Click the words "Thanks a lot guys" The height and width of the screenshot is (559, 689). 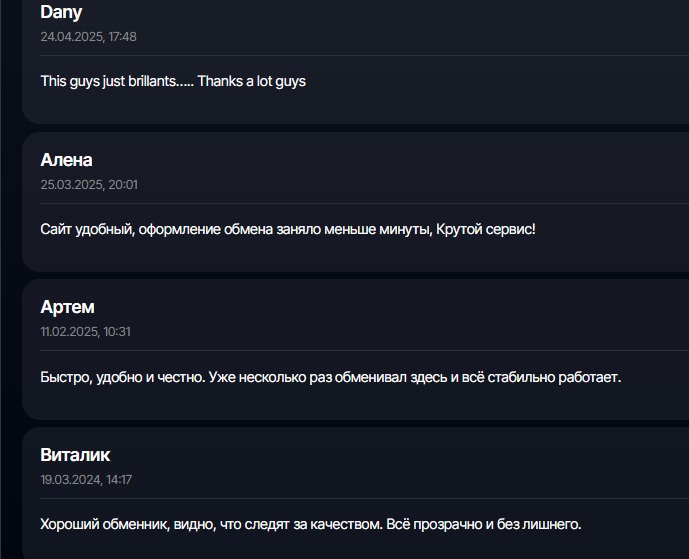[251, 81]
